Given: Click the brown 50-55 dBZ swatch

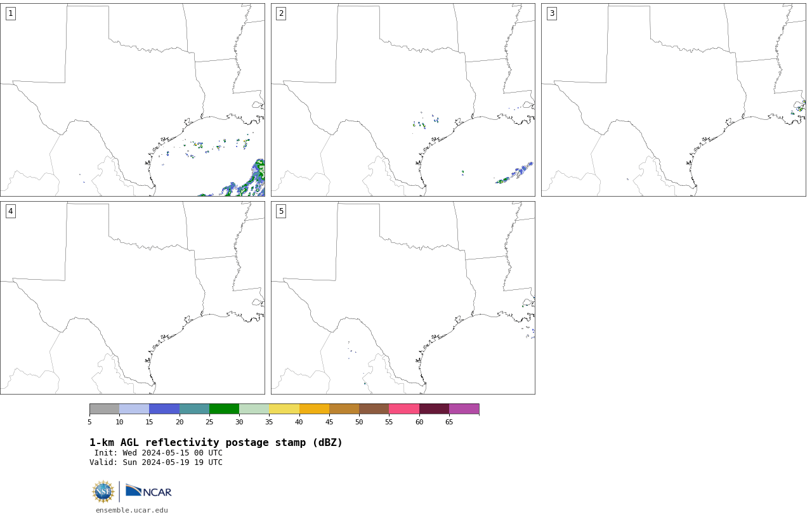Looking at the screenshot, I should [x=374, y=409].
